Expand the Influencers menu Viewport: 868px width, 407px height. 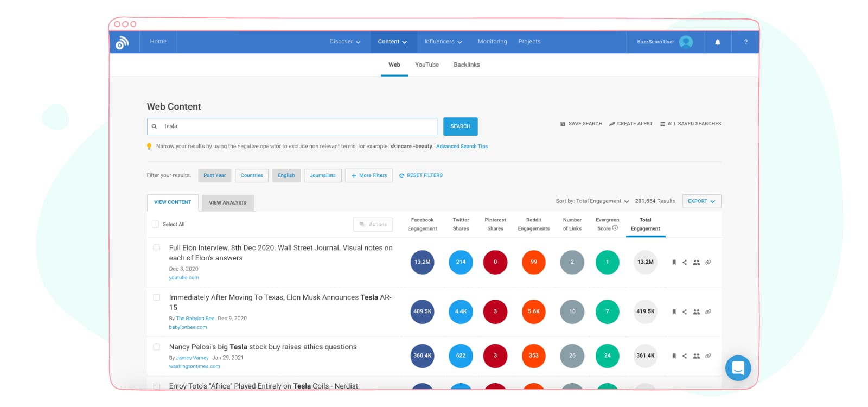click(443, 42)
